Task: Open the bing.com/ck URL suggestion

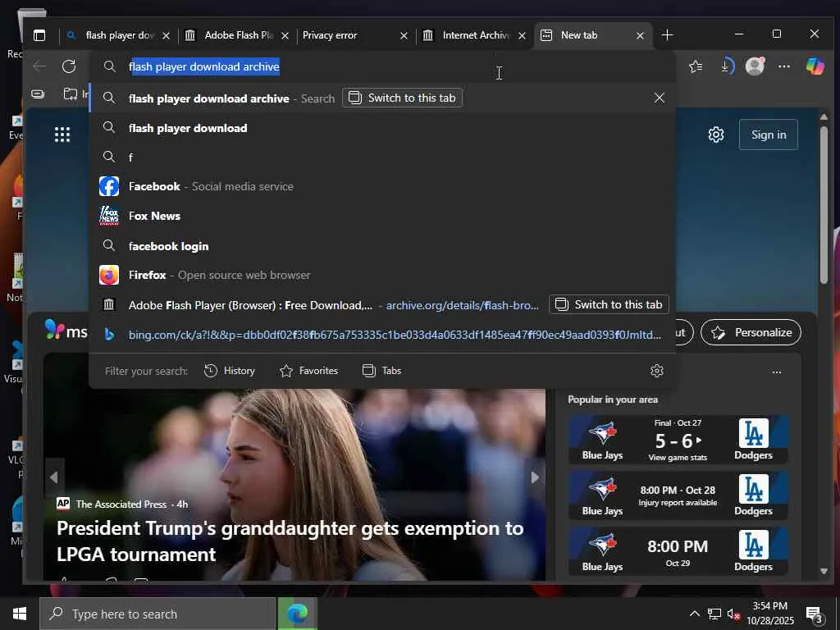Action: [x=382, y=335]
